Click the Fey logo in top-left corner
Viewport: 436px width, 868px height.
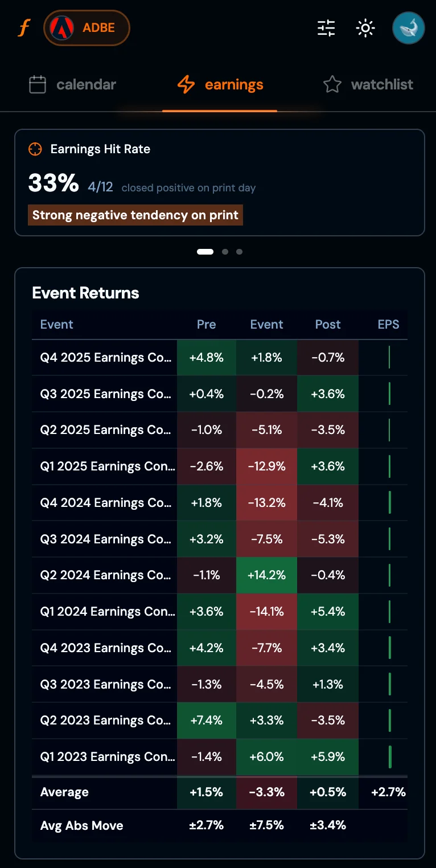click(x=23, y=27)
